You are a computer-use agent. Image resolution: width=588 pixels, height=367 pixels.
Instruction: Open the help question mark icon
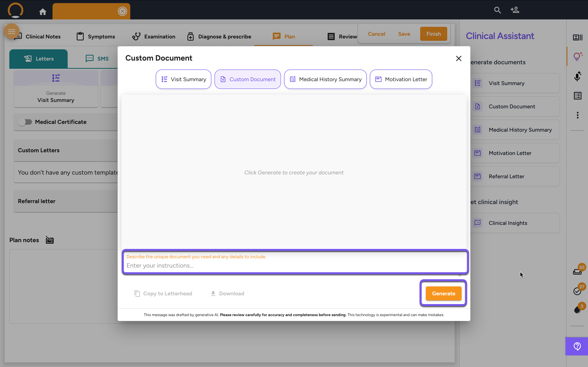click(577, 346)
